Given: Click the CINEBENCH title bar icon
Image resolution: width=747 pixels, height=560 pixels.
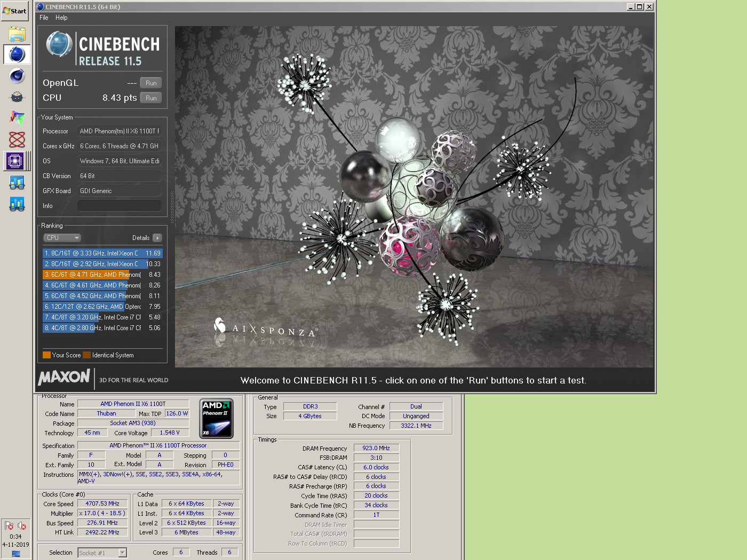Looking at the screenshot, I should (x=41, y=7).
